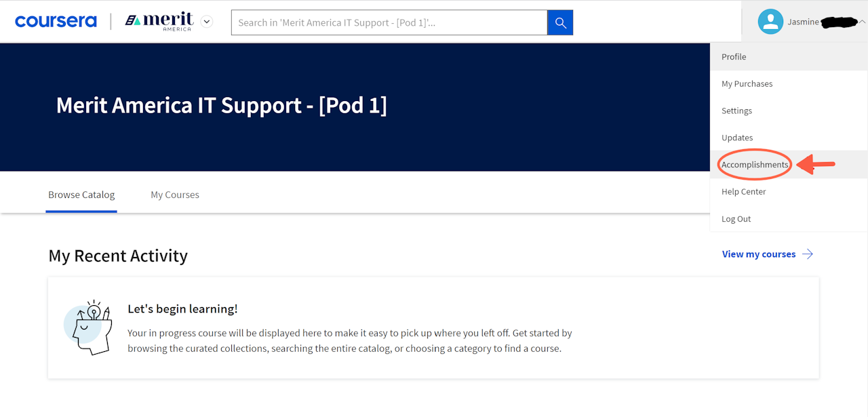Open Updates from the account menu
This screenshot has width=868, height=417.
pos(789,138)
